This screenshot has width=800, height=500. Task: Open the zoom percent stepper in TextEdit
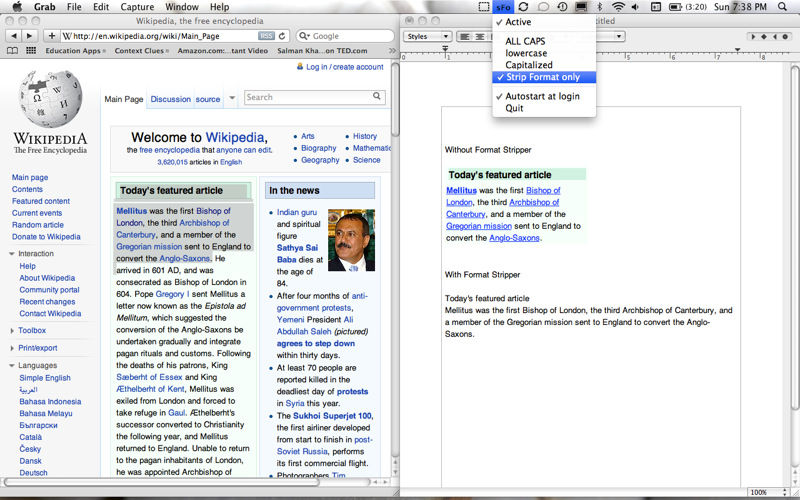[786, 492]
